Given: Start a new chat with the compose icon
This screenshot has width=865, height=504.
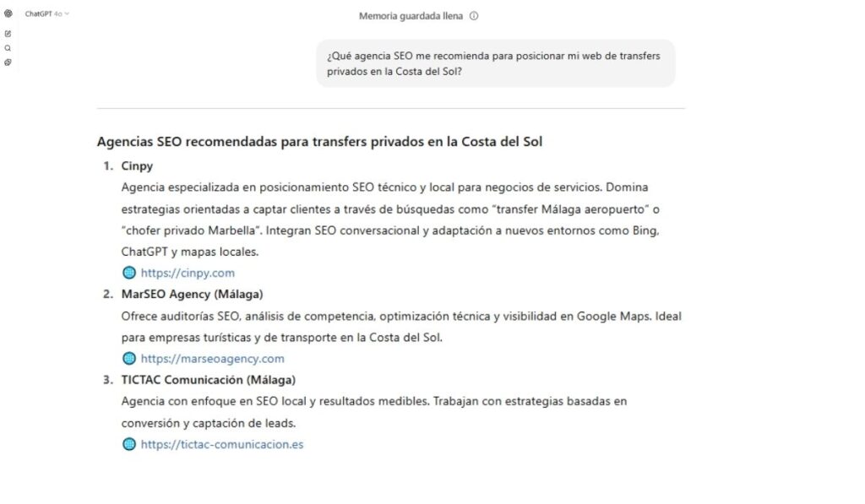Looking at the screenshot, I should (x=8, y=34).
